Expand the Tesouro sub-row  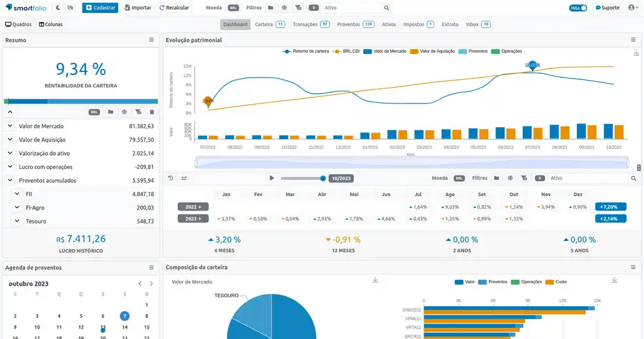(x=17, y=221)
